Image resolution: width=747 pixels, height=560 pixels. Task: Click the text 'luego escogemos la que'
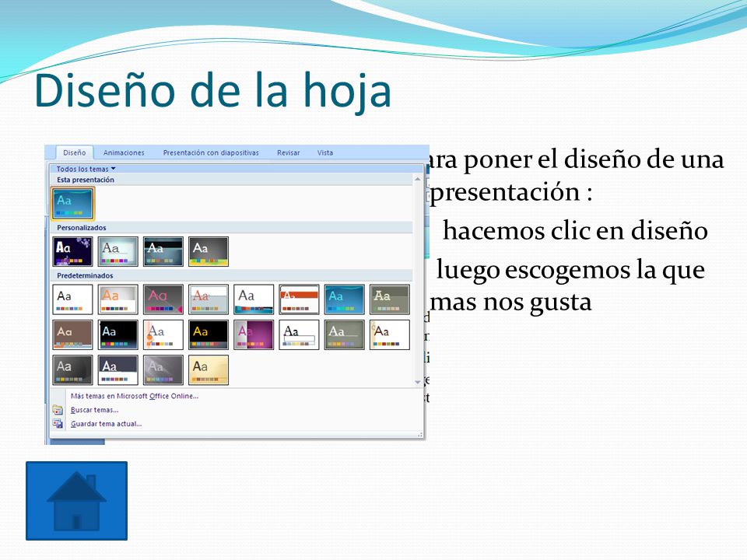point(570,271)
